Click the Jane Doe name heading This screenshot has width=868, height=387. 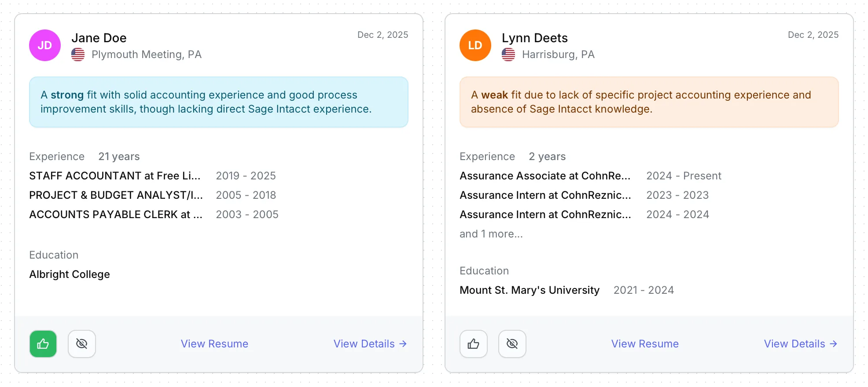[99, 38]
